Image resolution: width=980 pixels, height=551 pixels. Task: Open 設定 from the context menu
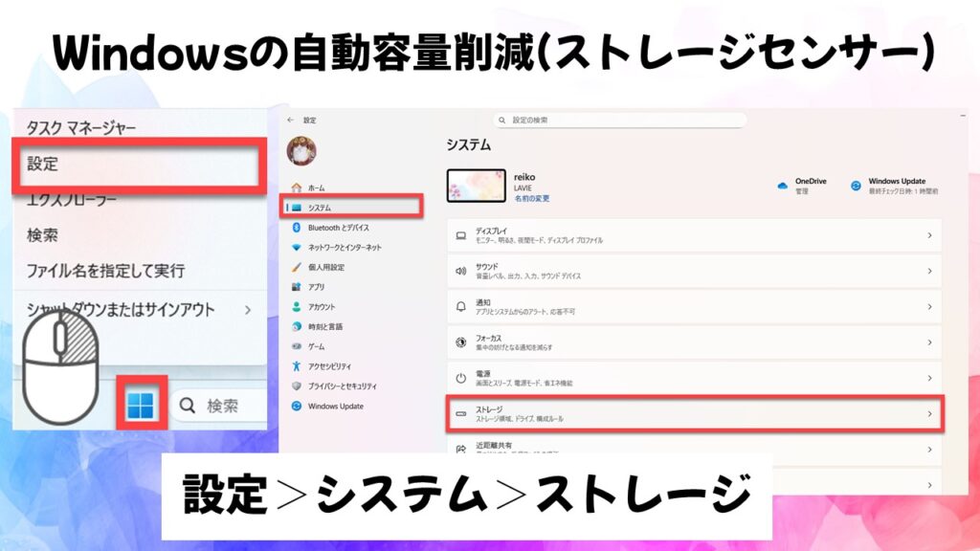point(43,165)
